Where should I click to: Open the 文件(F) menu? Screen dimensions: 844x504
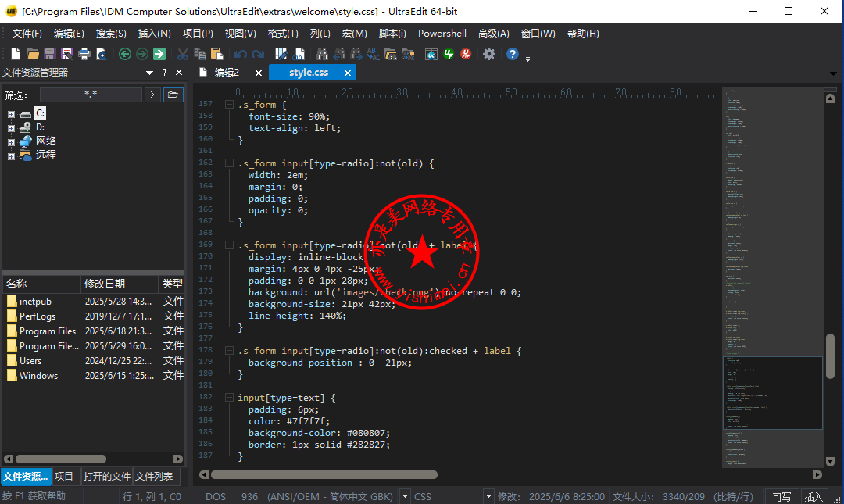pyautogui.click(x=27, y=34)
